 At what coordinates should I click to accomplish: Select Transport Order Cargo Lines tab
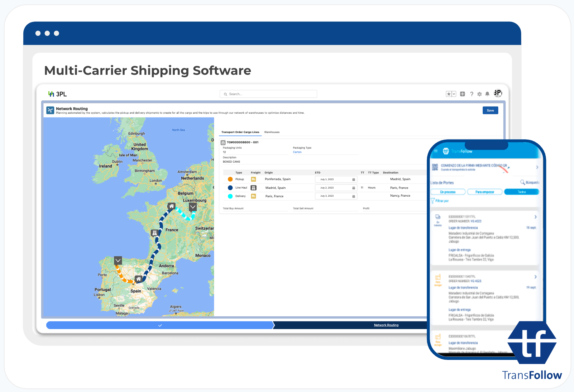pyautogui.click(x=240, y=132)
